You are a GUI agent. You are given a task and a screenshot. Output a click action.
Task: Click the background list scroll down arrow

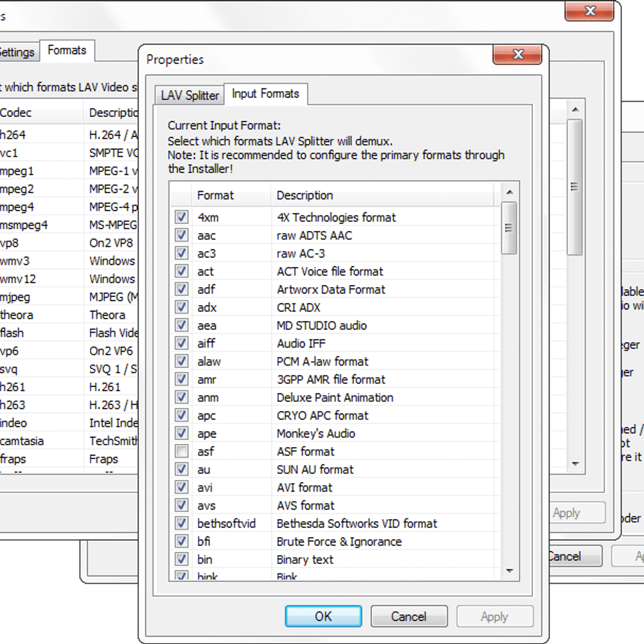[x=575, y=464]
